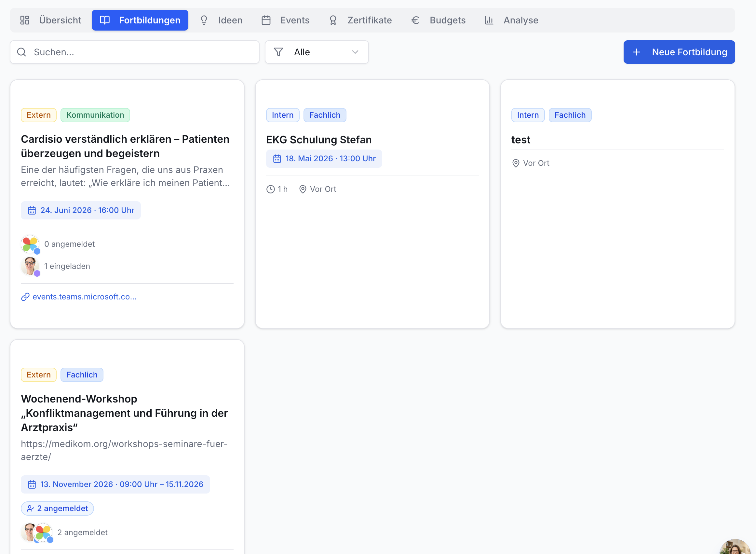Open the test card title

(x=520, y=139)
